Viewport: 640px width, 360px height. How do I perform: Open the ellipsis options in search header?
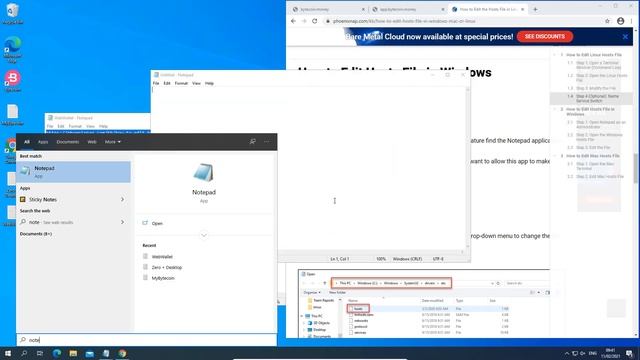tap(267, 142)
